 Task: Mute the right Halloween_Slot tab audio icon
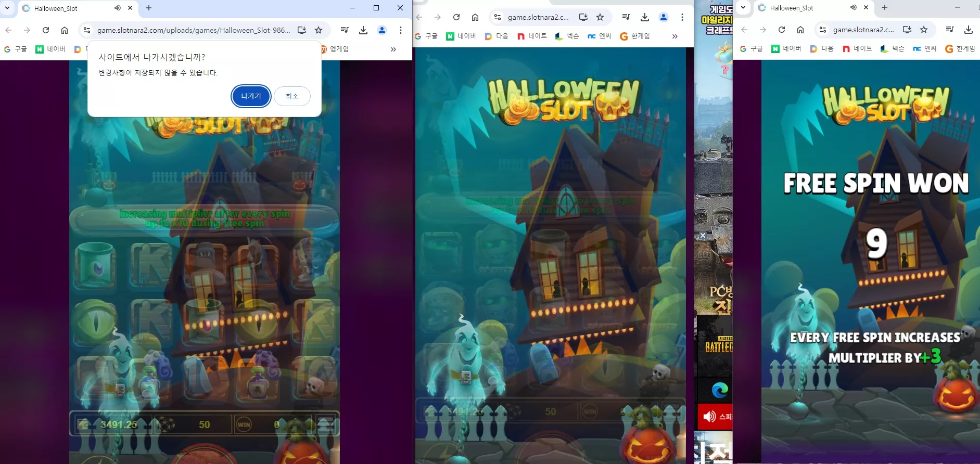pyautogui.click(x=853, y=7)
